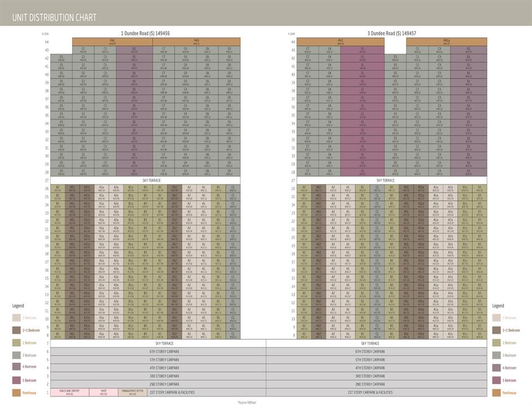
Task: Click penthouse PH3 on floor 44
Action: pos(196,41)
